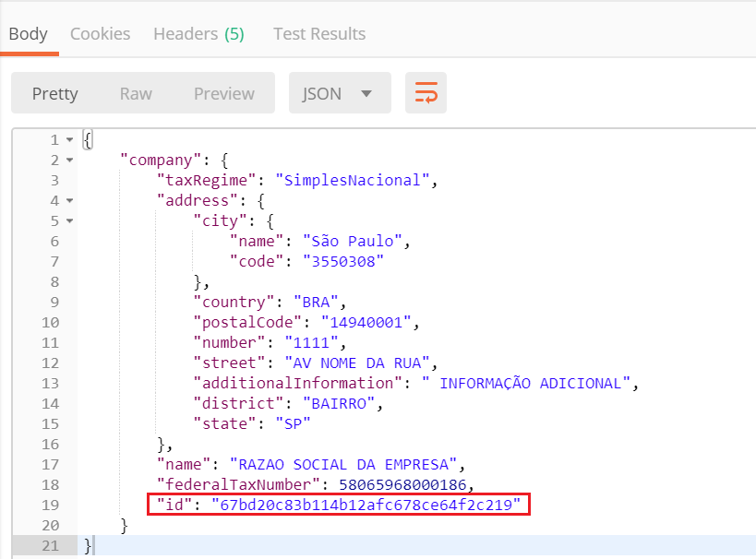
Task: Open the JSON language dropdown
Action: click(339, 93)
